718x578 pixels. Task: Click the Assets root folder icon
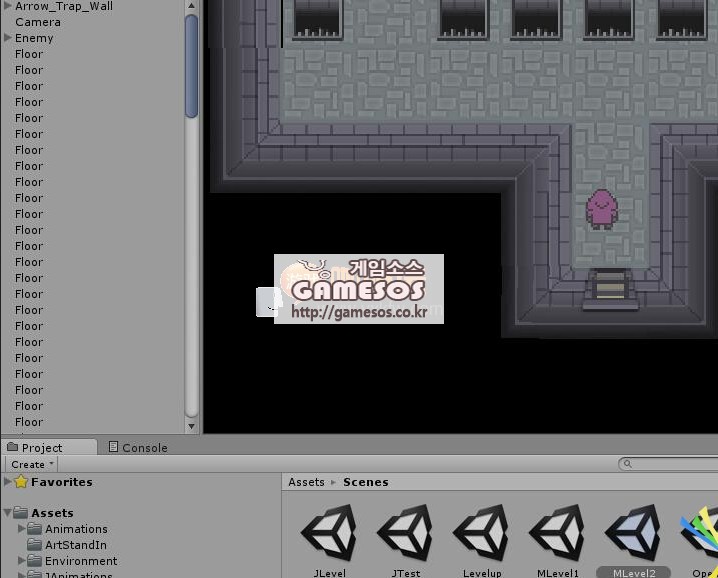pos(21,513)
